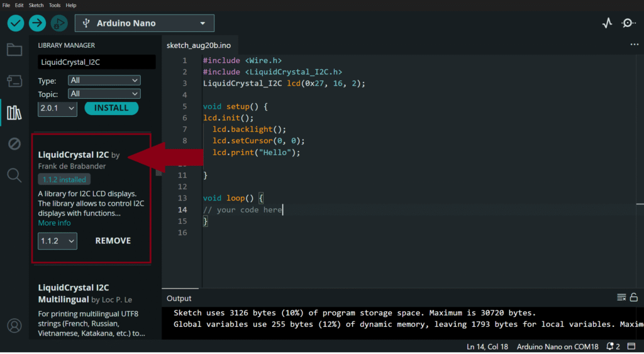
Task: Expand the Arduino Nano board selector
Action: pos(145,23)
